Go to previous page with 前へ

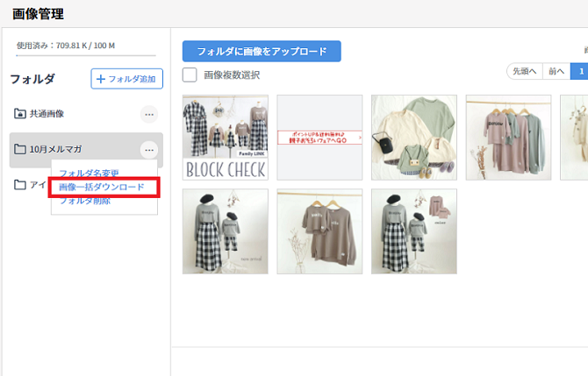pos(556,71)
